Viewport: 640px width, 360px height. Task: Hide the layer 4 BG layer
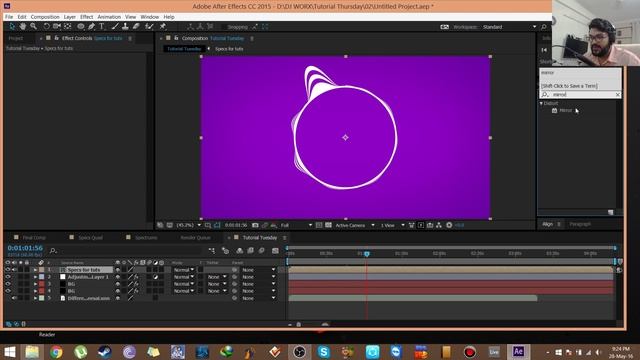8,291
